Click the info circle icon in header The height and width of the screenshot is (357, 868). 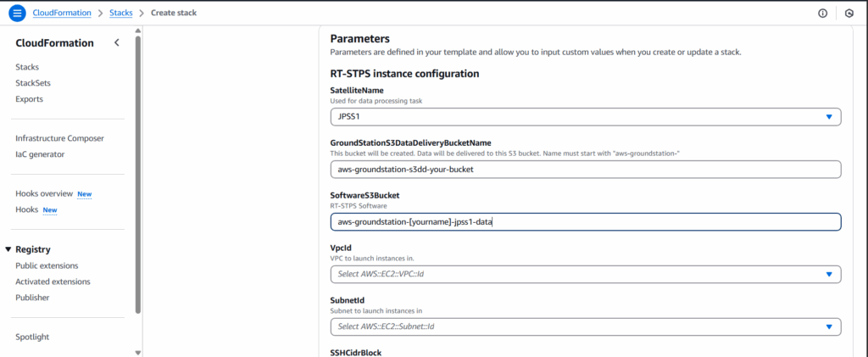822,14
